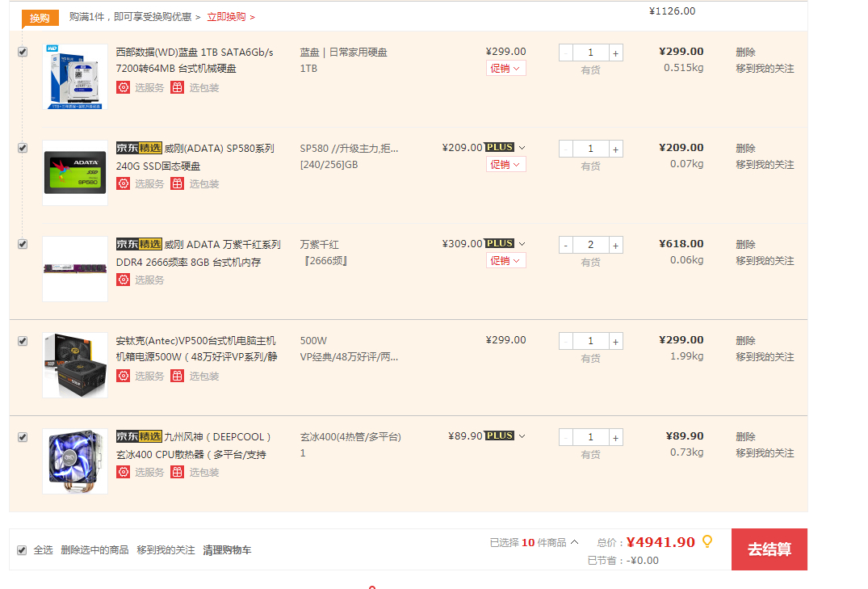Expand PLUS price arrow for DDR4 memory
Screen dimensions: 868x589
point(522,244)
